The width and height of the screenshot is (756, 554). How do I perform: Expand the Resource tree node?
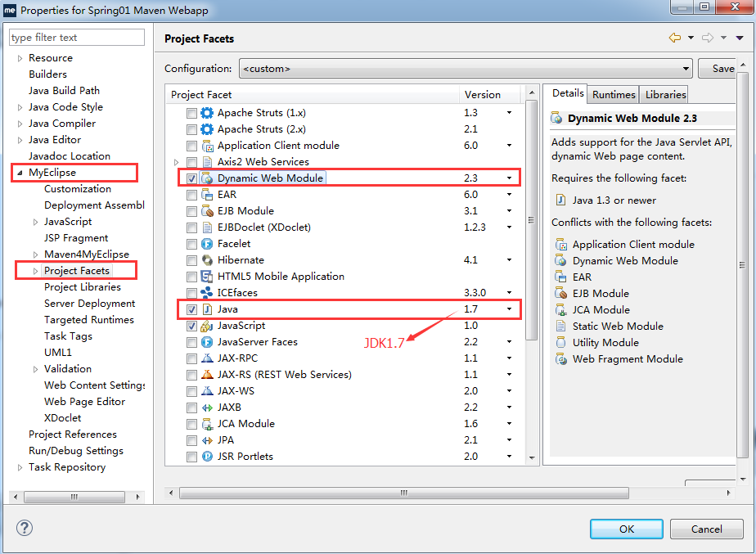(20, 58)
